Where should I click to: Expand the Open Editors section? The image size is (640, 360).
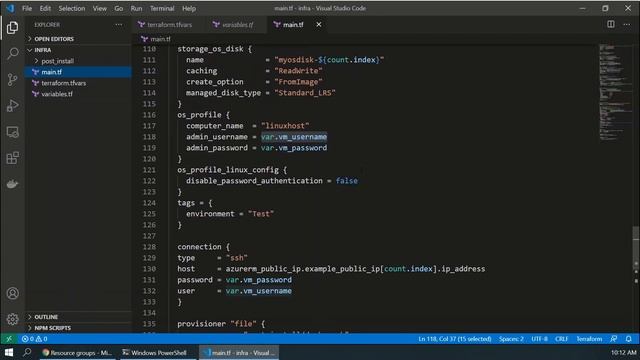(x=54, y=39)
